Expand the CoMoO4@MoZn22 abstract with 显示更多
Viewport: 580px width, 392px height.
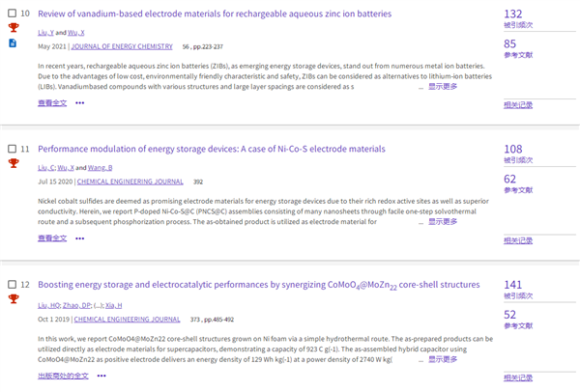coord(443,359)
